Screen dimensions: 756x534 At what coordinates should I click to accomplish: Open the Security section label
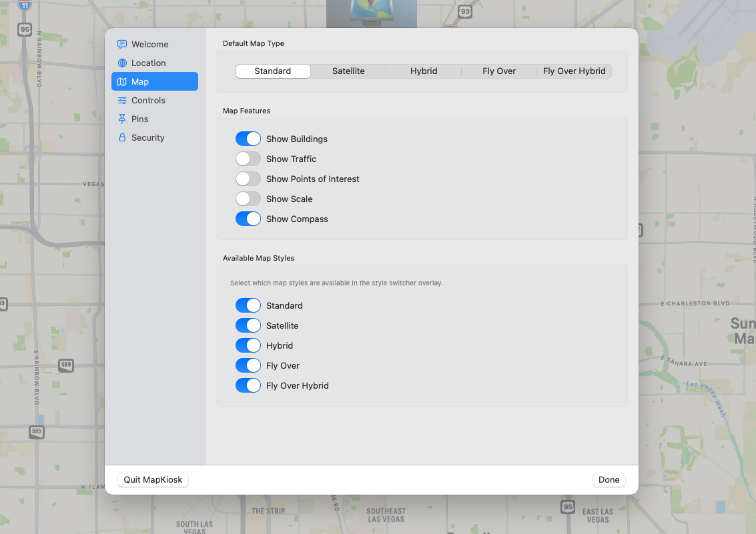click(148, 138)
